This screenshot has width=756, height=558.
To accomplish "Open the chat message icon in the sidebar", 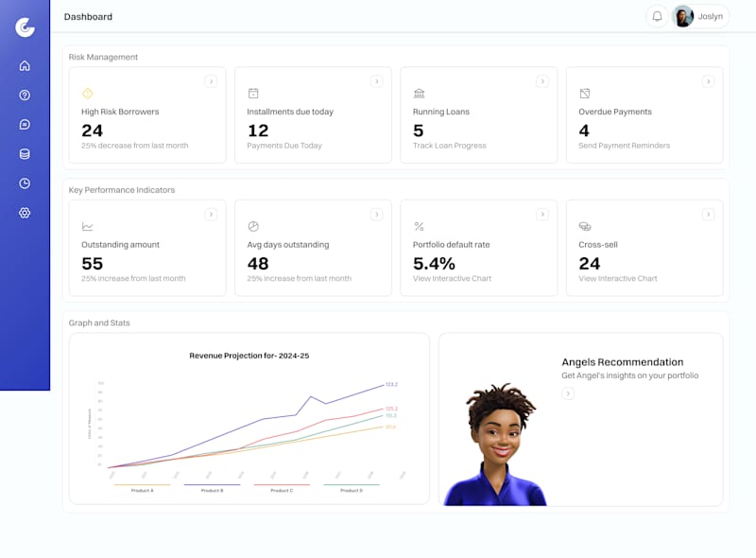I will [25, 125].
